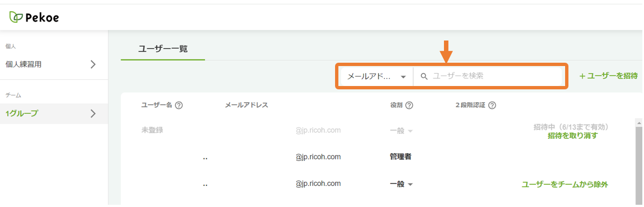Screen dimensions: 644x207
Task: Click the magnifier search icon
Action: point(425,76)
